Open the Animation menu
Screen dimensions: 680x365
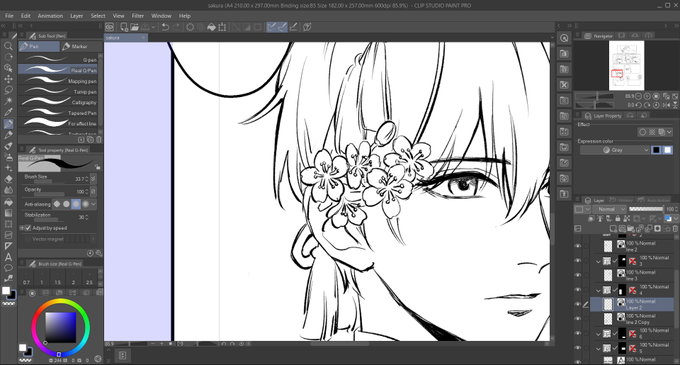[x=50, y=16]
